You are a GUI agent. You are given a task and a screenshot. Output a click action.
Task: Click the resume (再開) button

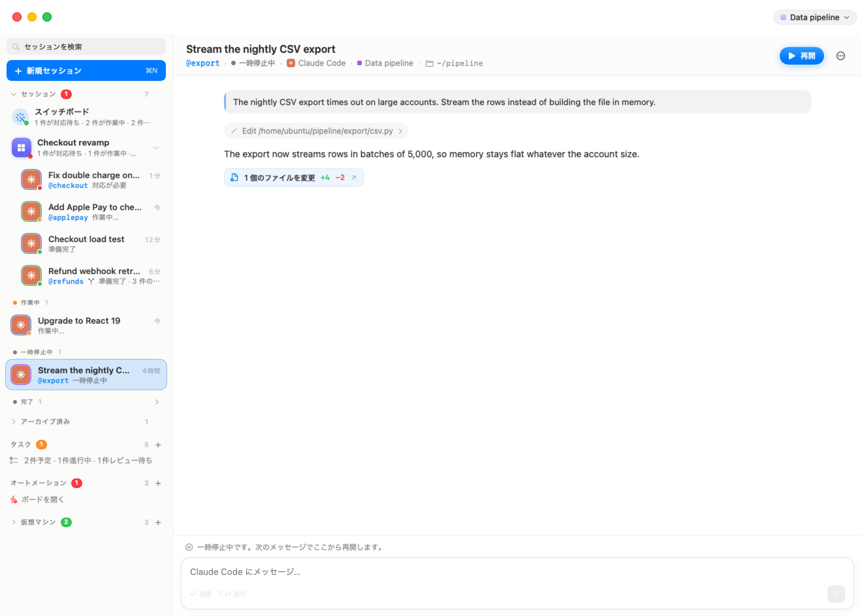pos(801,56)
